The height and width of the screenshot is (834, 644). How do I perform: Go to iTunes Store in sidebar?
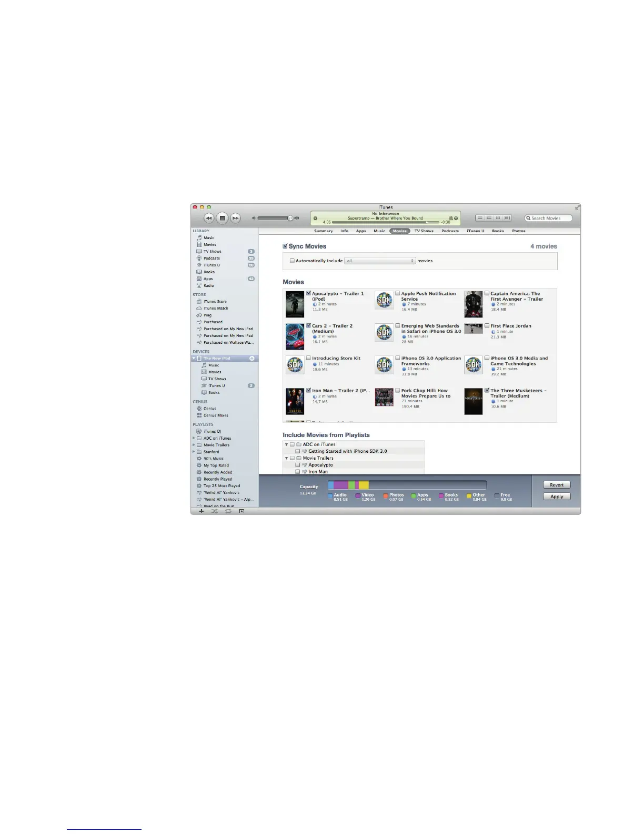coord(215,302)
